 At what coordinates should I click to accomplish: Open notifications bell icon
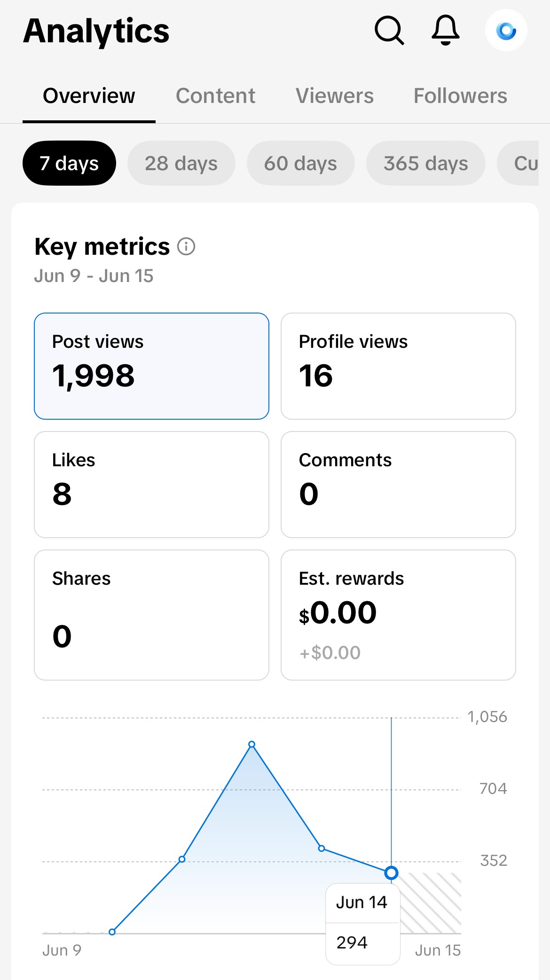pos(445,30)
